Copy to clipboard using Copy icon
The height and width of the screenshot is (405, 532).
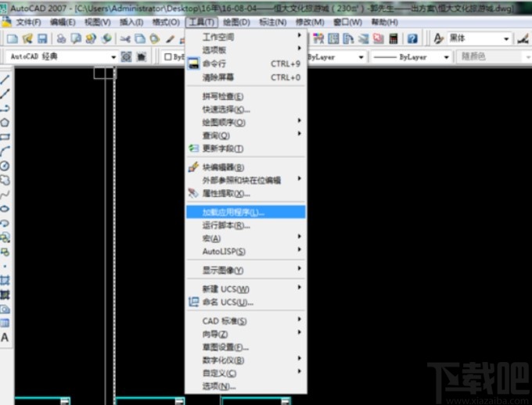tap(140, 38)
